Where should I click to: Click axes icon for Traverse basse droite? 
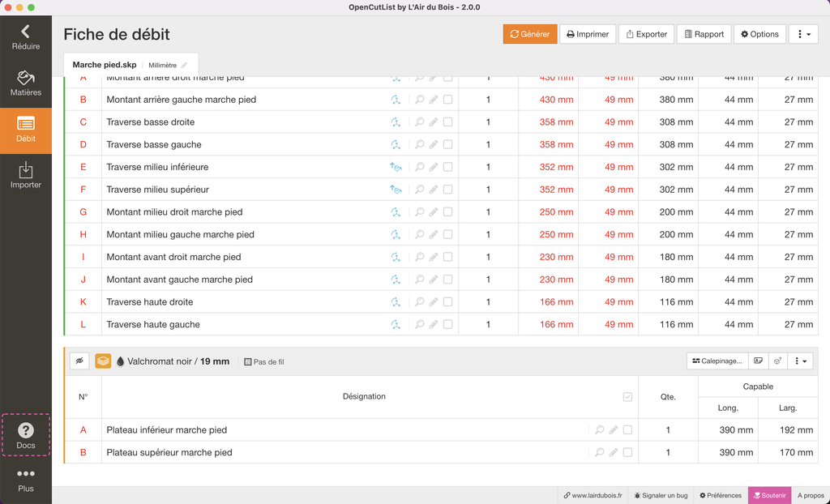coord(396,122)
